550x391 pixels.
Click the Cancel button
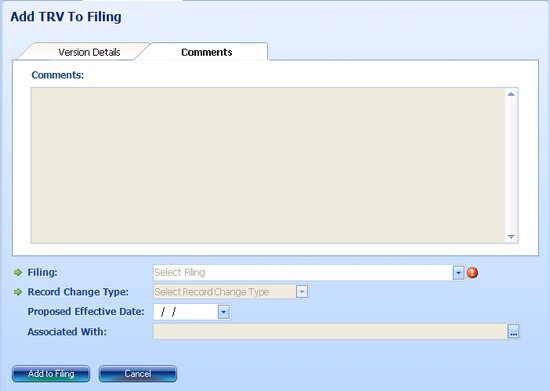138,374
